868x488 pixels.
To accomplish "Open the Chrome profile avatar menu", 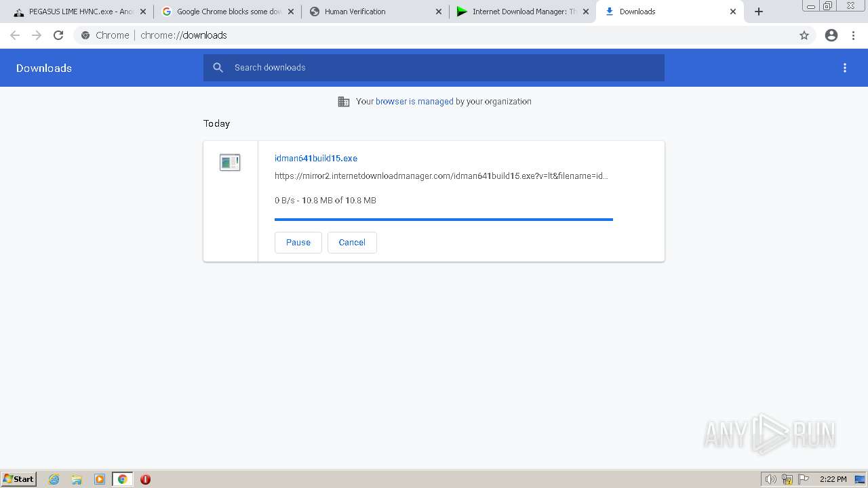I will click(x=831, y=35).
